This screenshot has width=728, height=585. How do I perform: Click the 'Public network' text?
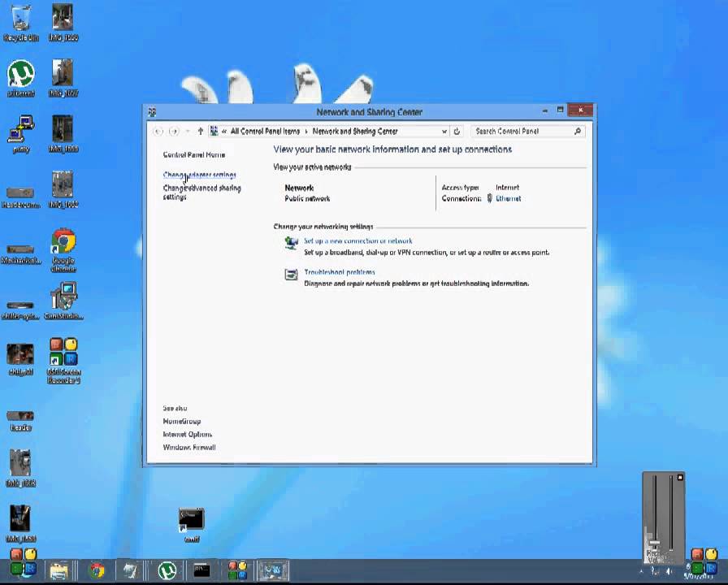307,198
